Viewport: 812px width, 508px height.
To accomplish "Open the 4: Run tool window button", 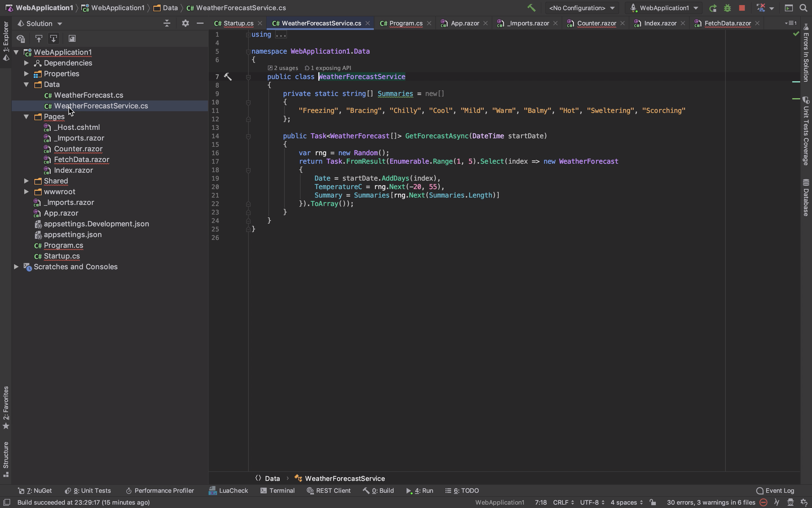I will click(x=420, y=491).
